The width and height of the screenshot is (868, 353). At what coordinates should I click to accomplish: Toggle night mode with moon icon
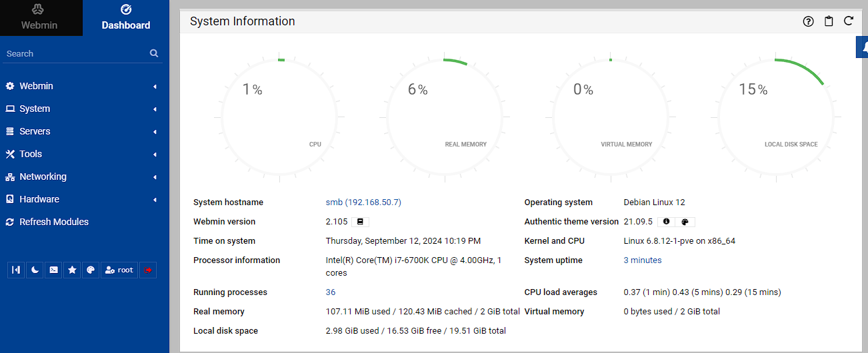pyautogui.click(x=35, y=270)
